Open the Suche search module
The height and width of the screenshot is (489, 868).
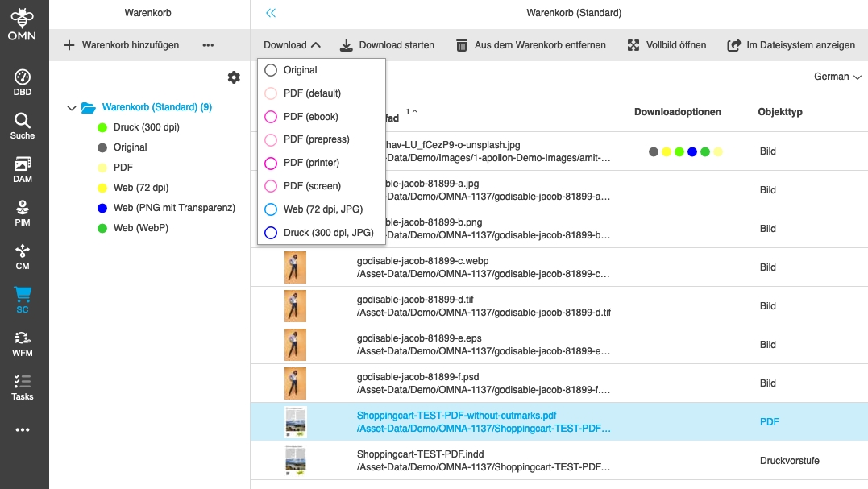click(23, 125)
